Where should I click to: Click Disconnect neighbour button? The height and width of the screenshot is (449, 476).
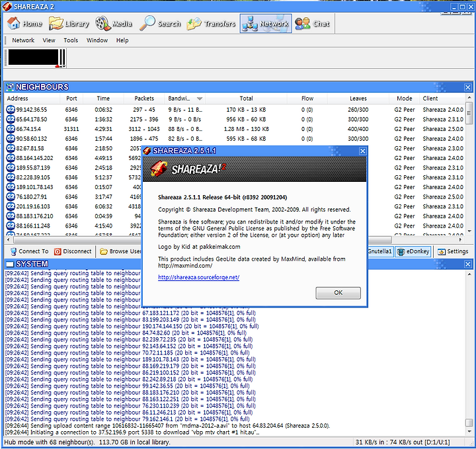coord(73,251)
